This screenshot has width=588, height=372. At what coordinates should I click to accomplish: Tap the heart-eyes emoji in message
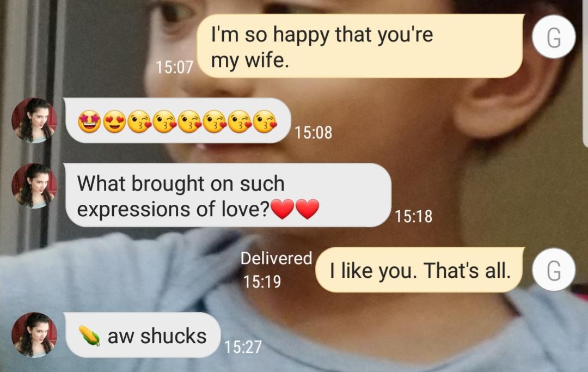tap(114, 121)
